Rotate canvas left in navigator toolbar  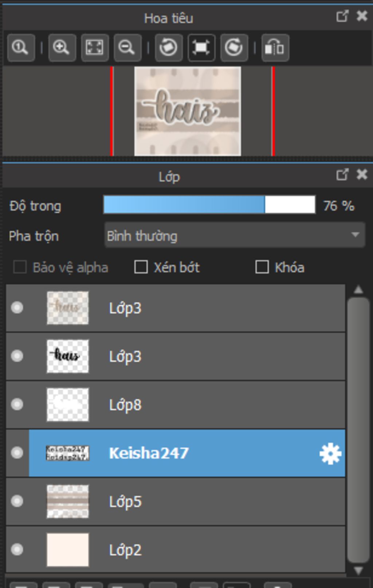(168, 48)
